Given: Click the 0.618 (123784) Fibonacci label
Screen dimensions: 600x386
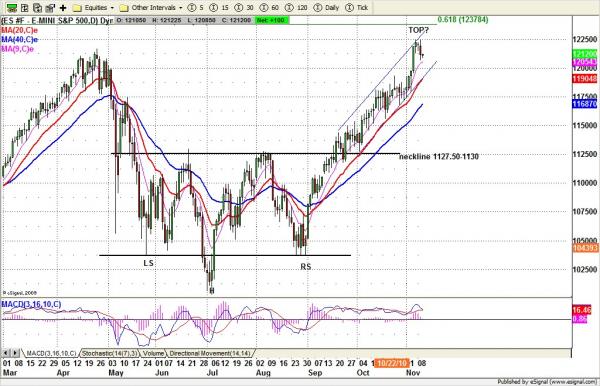Looking at the screenshot, I should click(x=463, y=20).
